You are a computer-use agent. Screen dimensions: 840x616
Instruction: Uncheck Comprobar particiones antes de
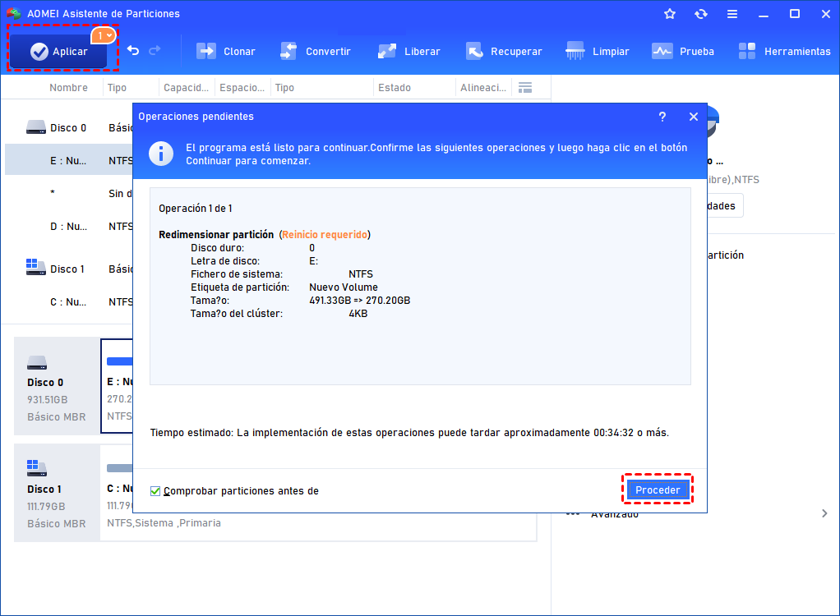[155, 490]
